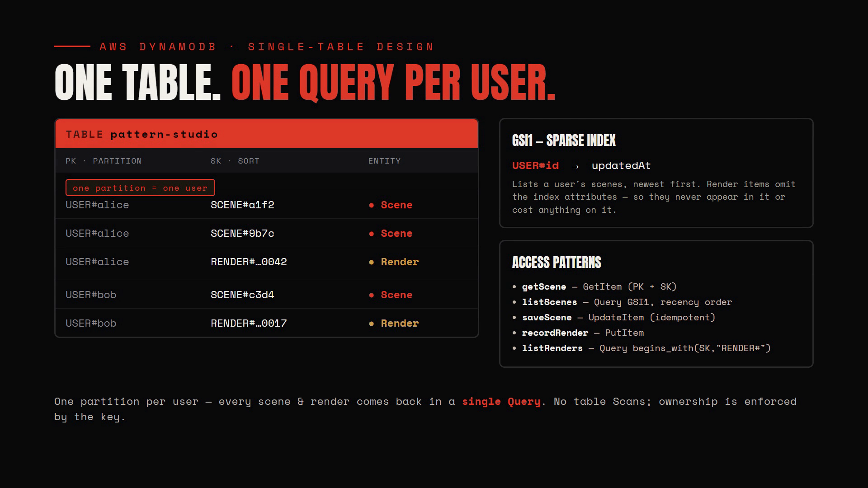Click the USER#bob cell in the RENDER#…0017 row
Screen dimensions: 868x488
click(x=91, y=323)
